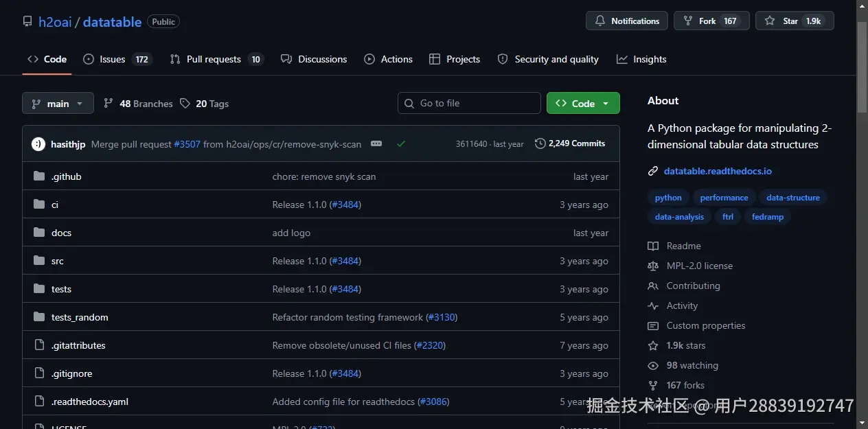The height and width of the screenshot is (429, 868).
Task: Open the ci folder
Action: point(55,205)
